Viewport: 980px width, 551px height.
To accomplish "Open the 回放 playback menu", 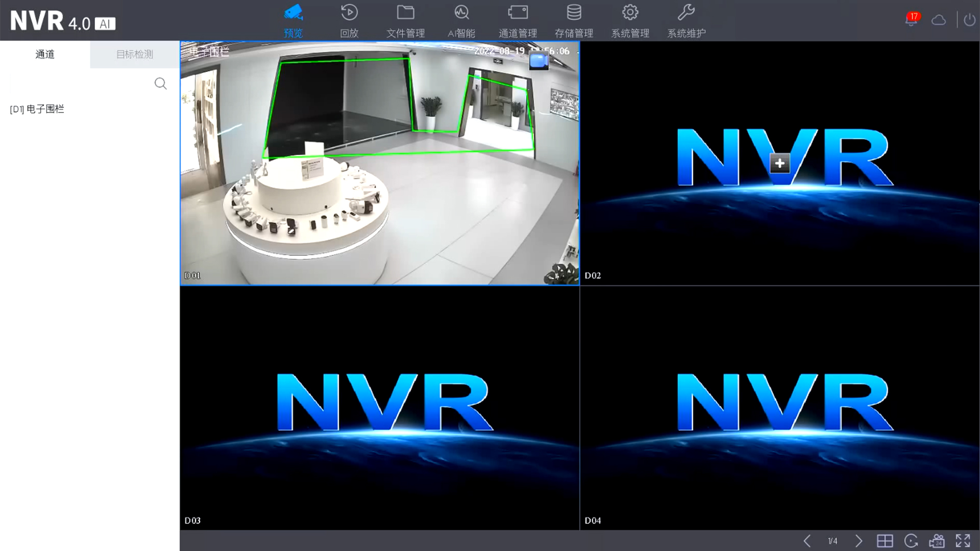I will (x=349, y=21).
